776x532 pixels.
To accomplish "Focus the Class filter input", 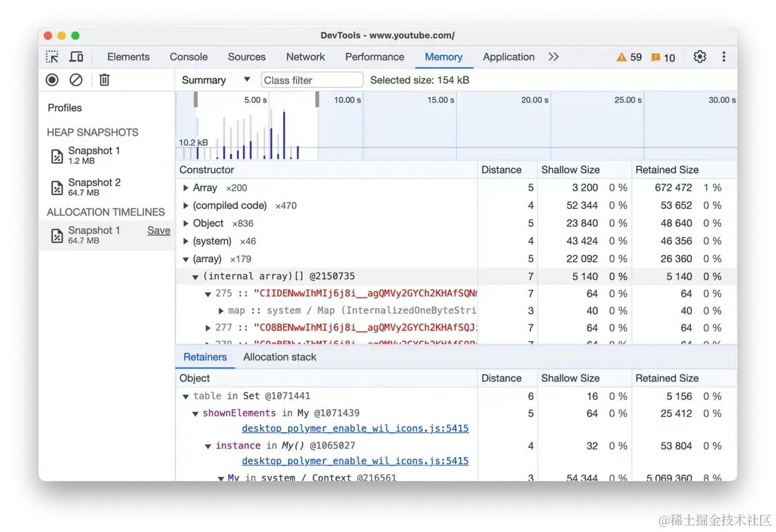I will click(x=312, y=80).
